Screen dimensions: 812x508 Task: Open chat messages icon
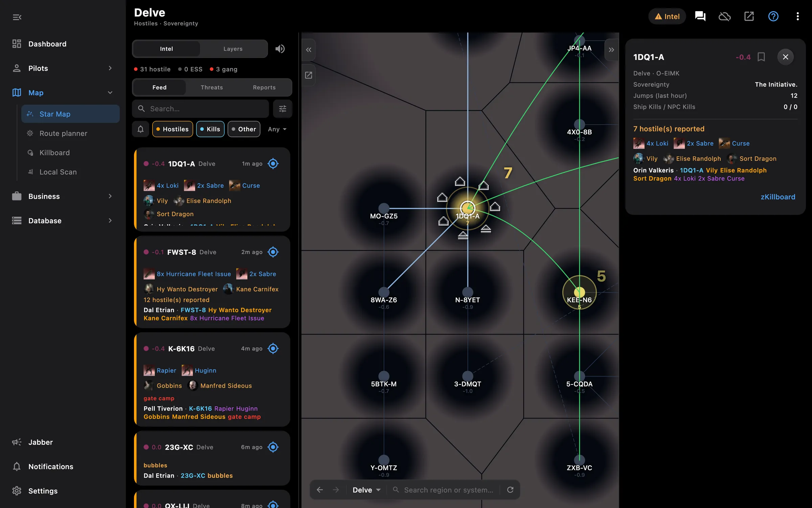coord(700,16)
